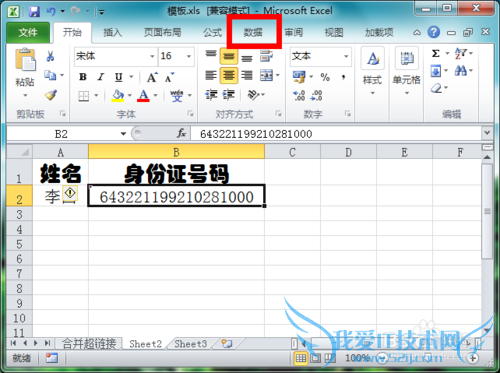Open number format 文本 dropdown
This screenshot has height=373, width=500.
(x=346, y=56)
